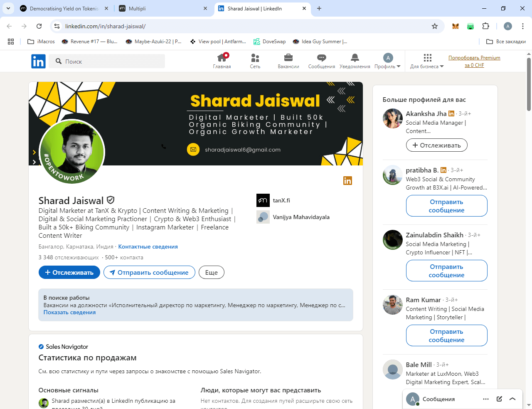The height and width of the screenshot is (409, 532).
Task: Open LinkedIn home logo
Action: pos(38,62)
